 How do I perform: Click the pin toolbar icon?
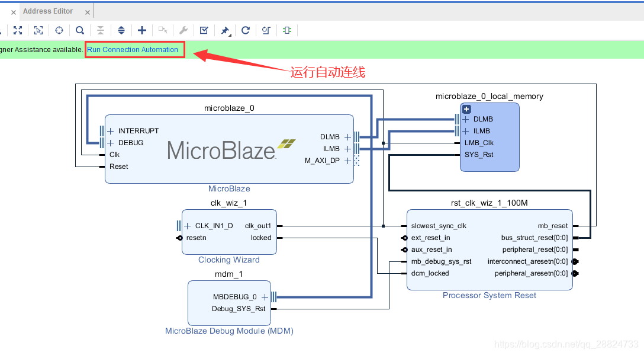pyautogui.click(x=225, y=30)
